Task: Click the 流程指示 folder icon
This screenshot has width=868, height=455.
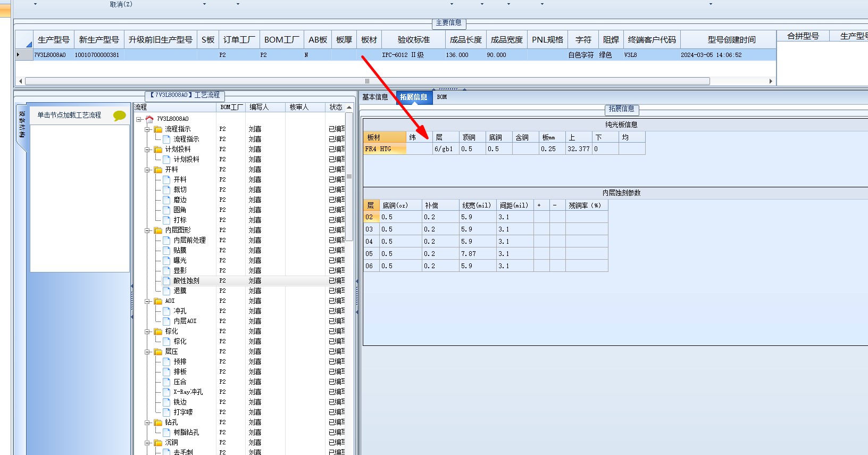Action: tap(158, 129)
